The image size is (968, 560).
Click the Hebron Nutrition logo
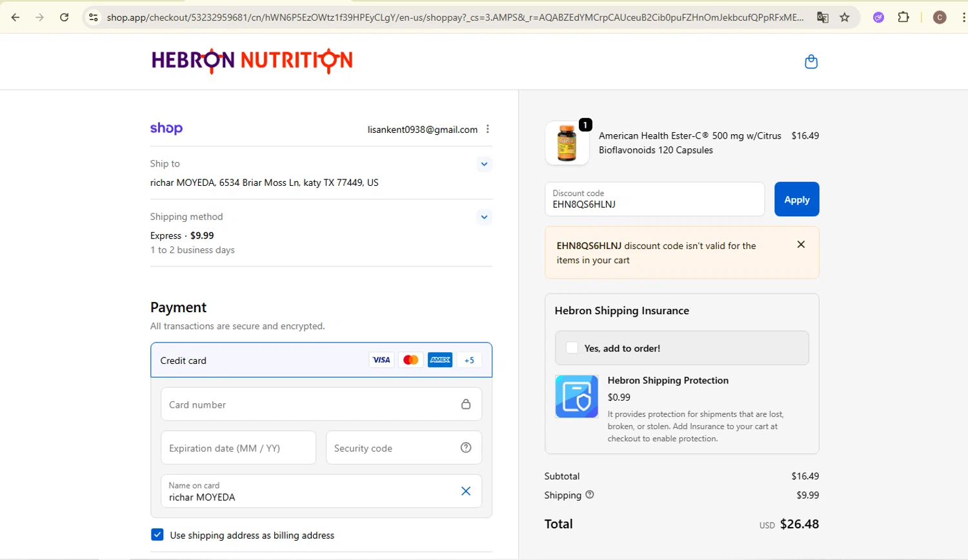coord(252,61)
